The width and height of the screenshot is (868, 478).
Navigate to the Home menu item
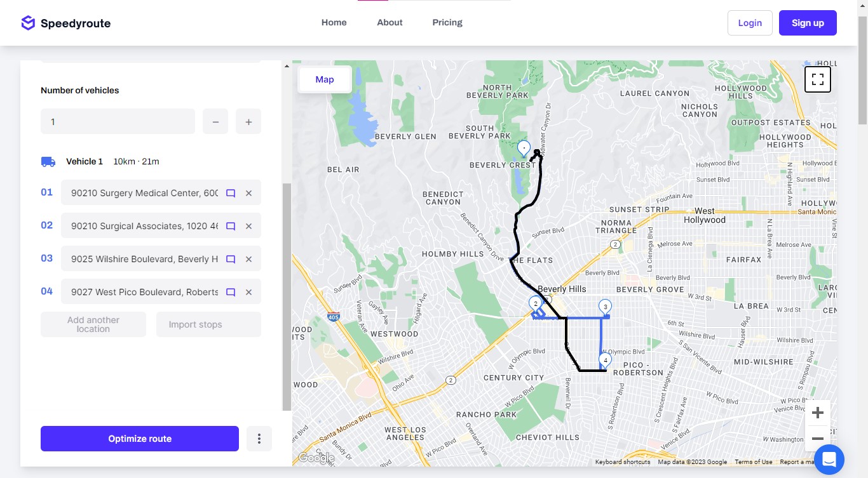click(x=334, y=22)
